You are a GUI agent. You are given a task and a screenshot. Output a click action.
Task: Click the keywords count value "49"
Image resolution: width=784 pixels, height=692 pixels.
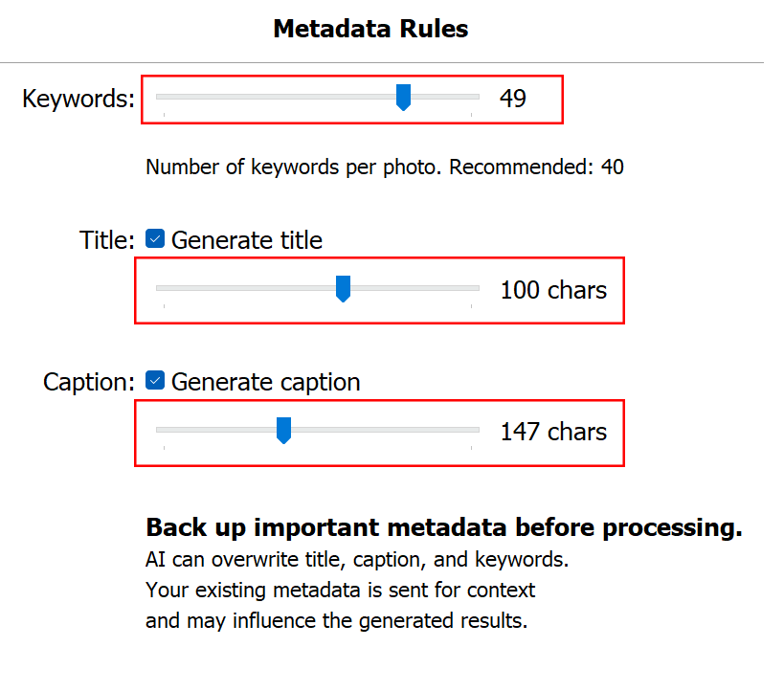point(513,98)
